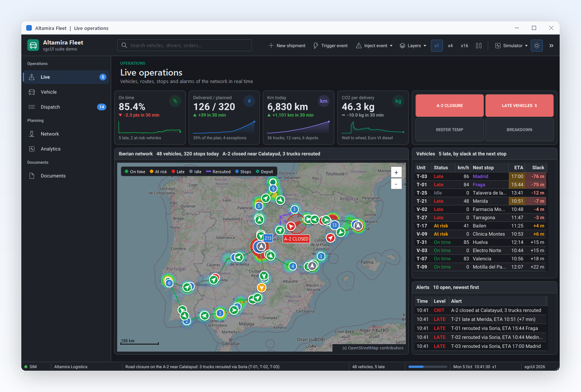
Task: Toggle the LATE VEHICLES 5 scenario button
Action: point(520,105)
